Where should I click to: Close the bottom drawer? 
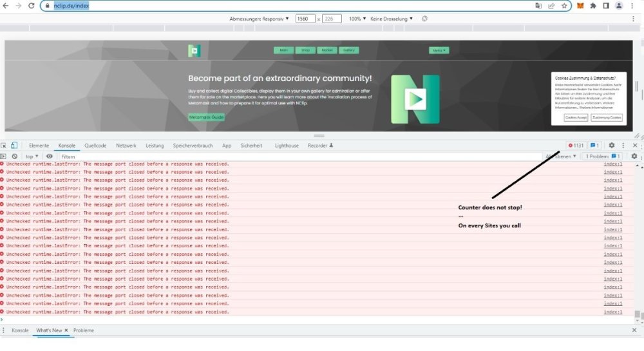pos(634,330)
